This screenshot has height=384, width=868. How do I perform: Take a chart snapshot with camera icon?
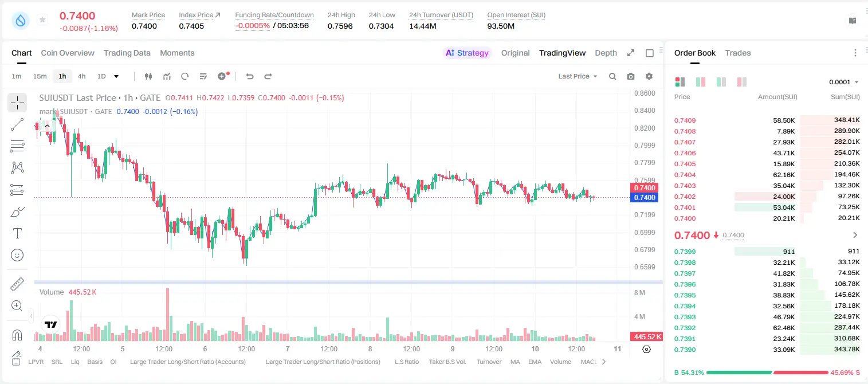(x=631, y=76)
